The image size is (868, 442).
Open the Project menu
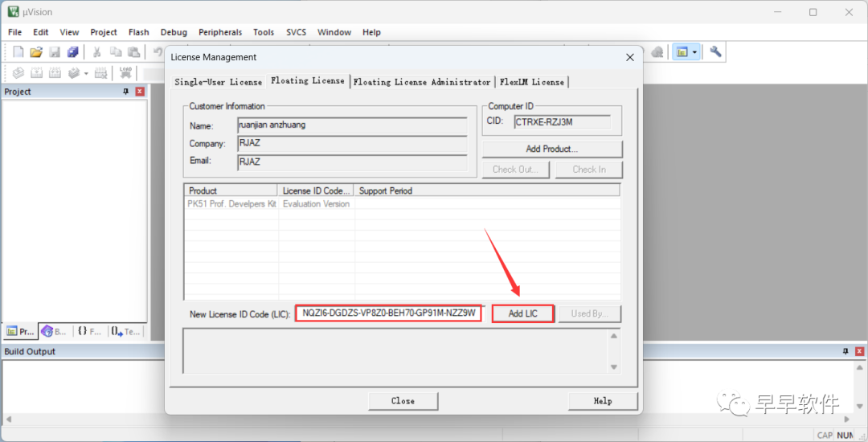point(104,32)
